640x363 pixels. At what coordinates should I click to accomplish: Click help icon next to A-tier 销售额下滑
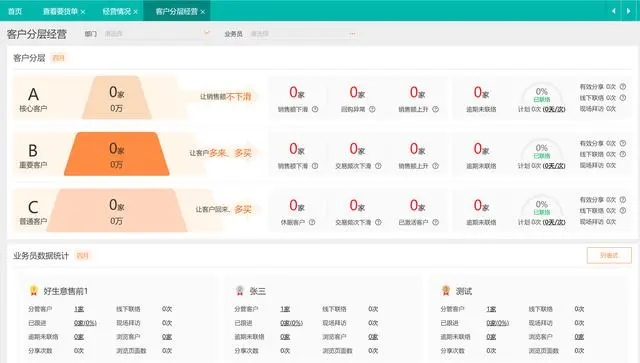[x=315, y=109]
